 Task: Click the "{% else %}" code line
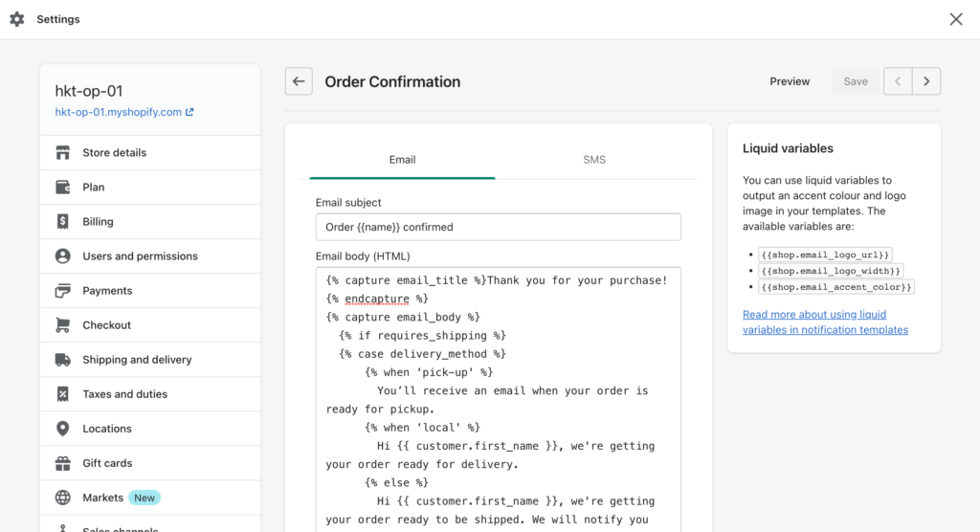point(396,482)
